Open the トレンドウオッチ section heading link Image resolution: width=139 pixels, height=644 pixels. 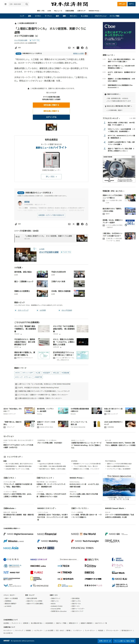click(15, 457)
